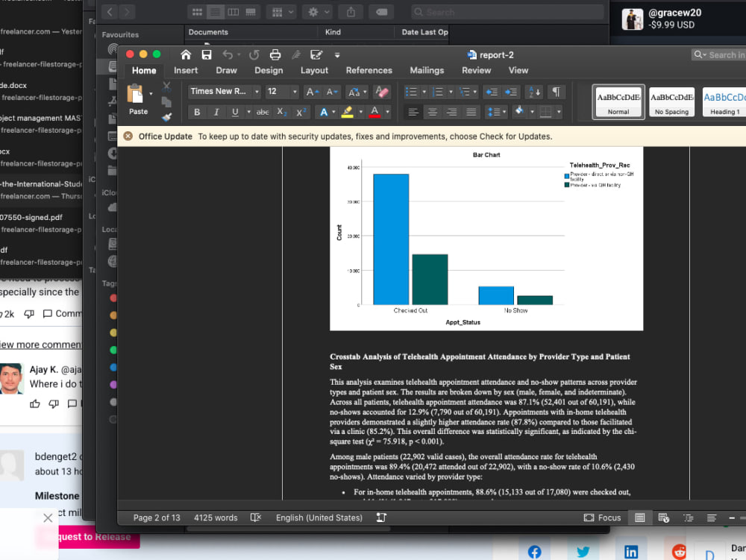Cut selection with the scissors icon
Image resolution: width=746 pixels, height=560 pixels.
pos(166,86)
